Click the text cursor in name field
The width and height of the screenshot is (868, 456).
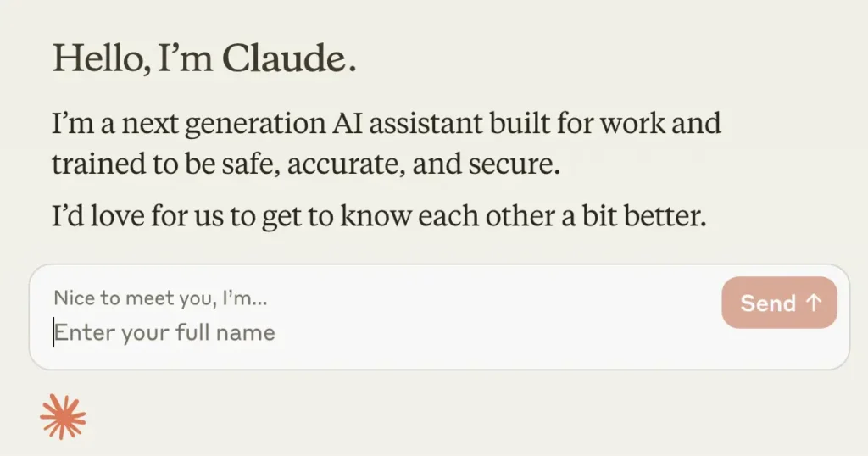tap(55, 331)
